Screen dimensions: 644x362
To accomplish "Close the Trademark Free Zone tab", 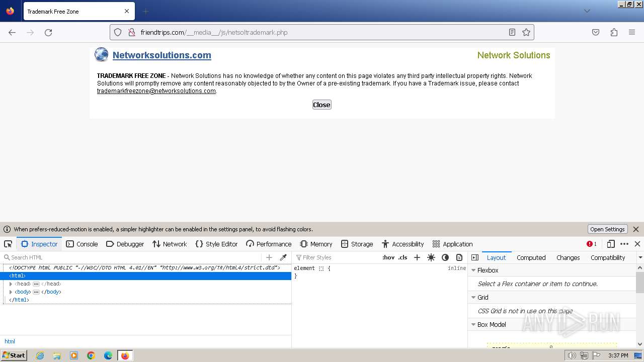I will coord(127,11).
